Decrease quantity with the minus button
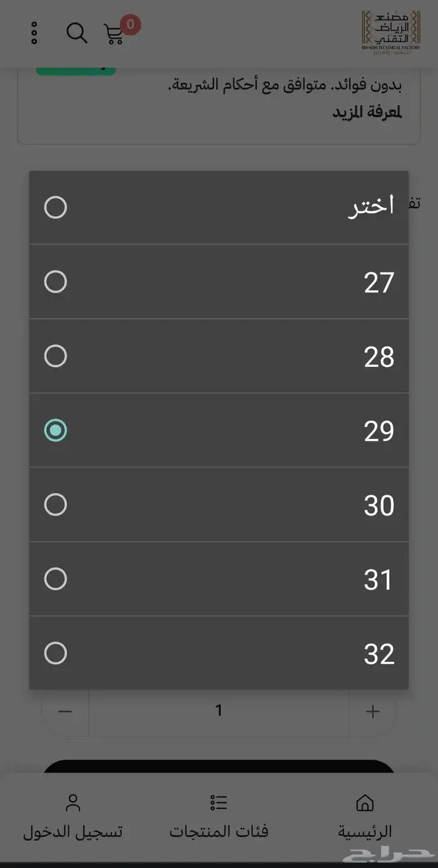 coord(65,711)
